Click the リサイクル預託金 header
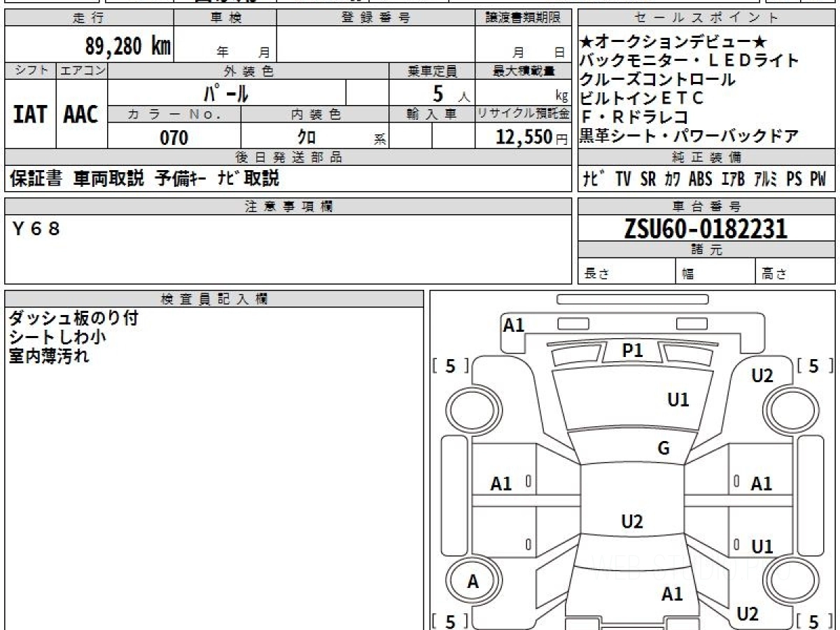 524,113
